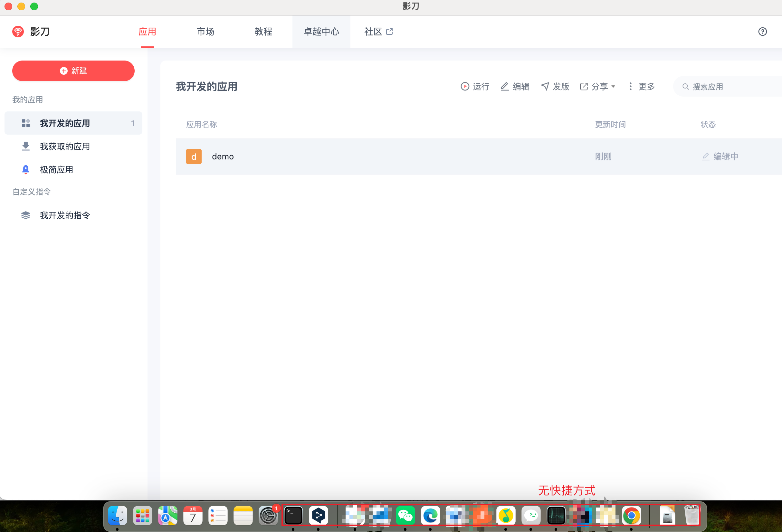Image resolution: width=782 pixels, height=532 pixels.
Task: Publish the app with the 发版 icon
Action: click(555, 87)
